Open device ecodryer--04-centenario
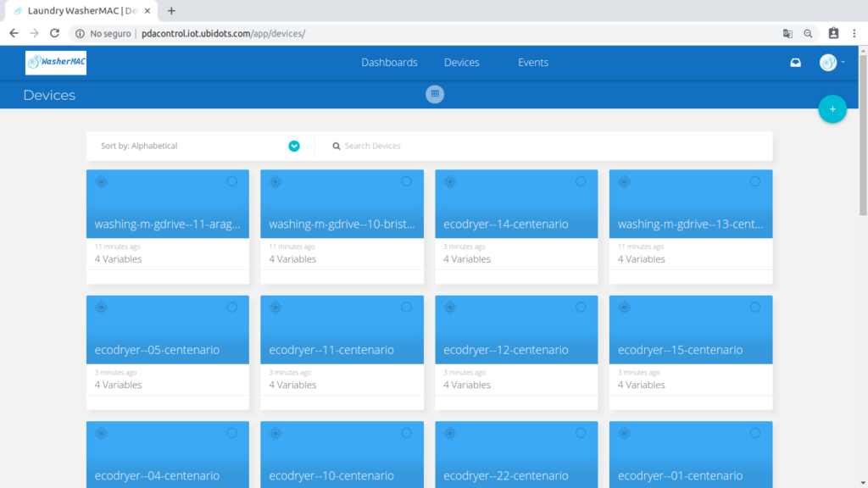This screenshot has height=488, width=868. tap(157, 475)
